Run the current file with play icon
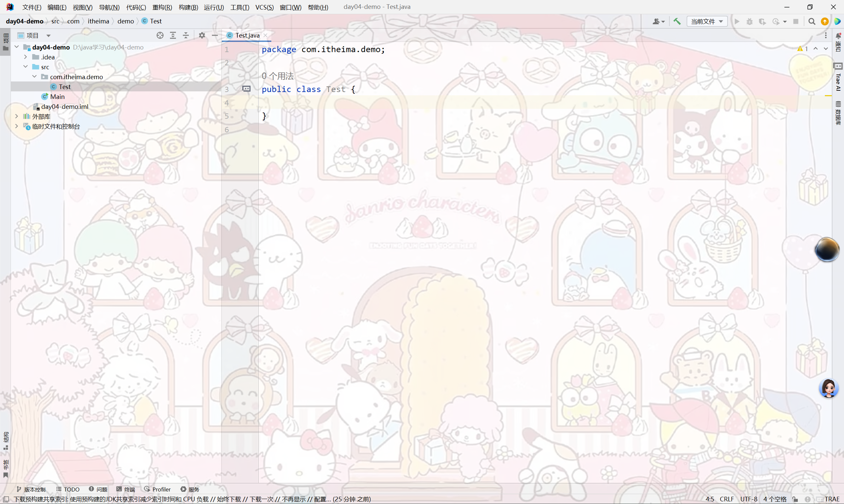Viewport: 844px width, 504px height. point(737,21)
